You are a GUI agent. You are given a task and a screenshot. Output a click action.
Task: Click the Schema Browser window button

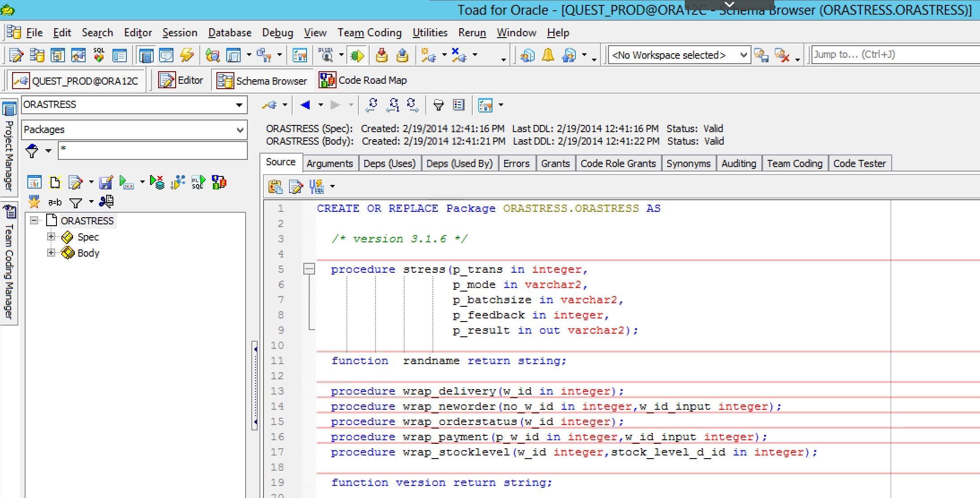(x=262, y=81)
